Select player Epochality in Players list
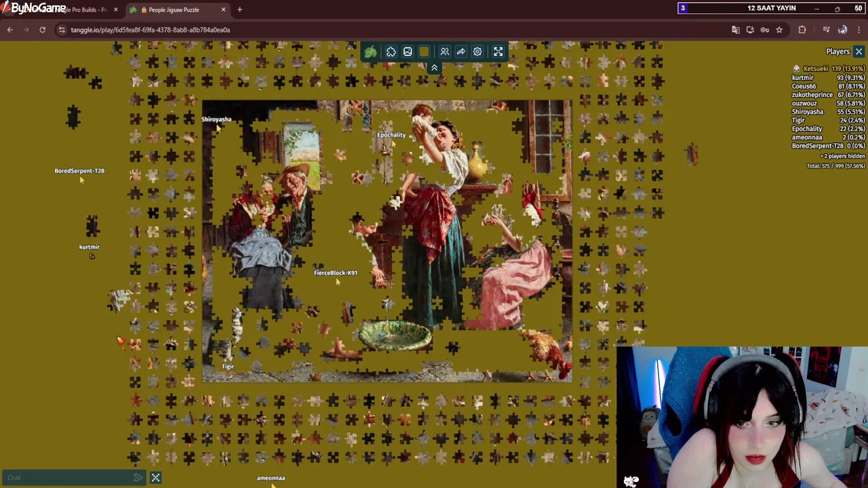Viewport: 868px width, 488px height. tap(829, 129)
